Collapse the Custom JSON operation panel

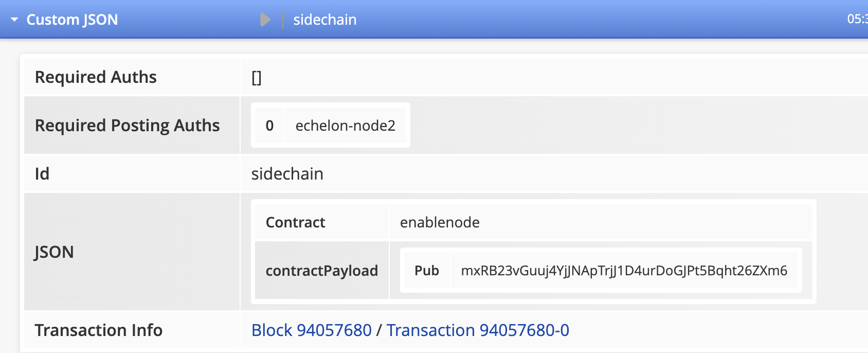click(14, 20)
